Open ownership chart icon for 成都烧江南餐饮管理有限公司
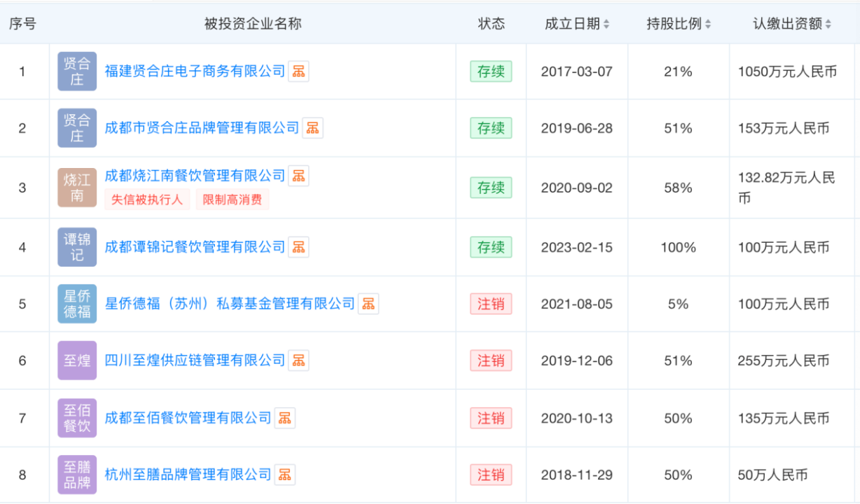The height and width of the screenshot is (504, 860). point(299,176)
